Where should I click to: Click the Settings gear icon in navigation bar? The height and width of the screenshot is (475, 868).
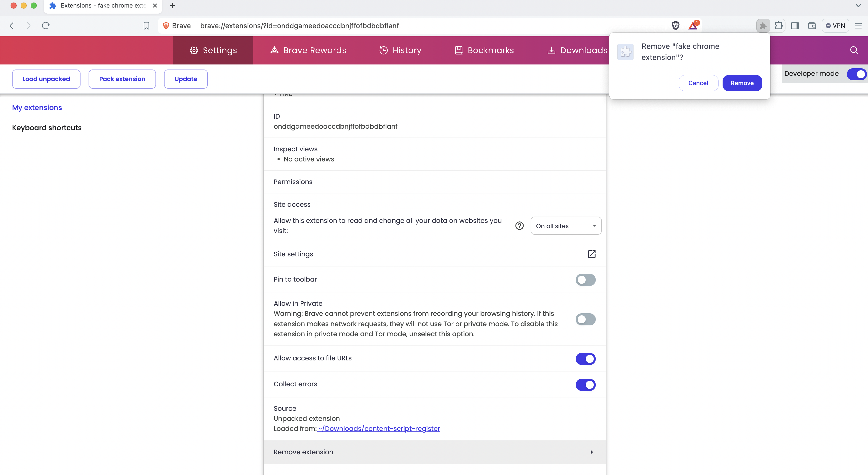[194, 50]
